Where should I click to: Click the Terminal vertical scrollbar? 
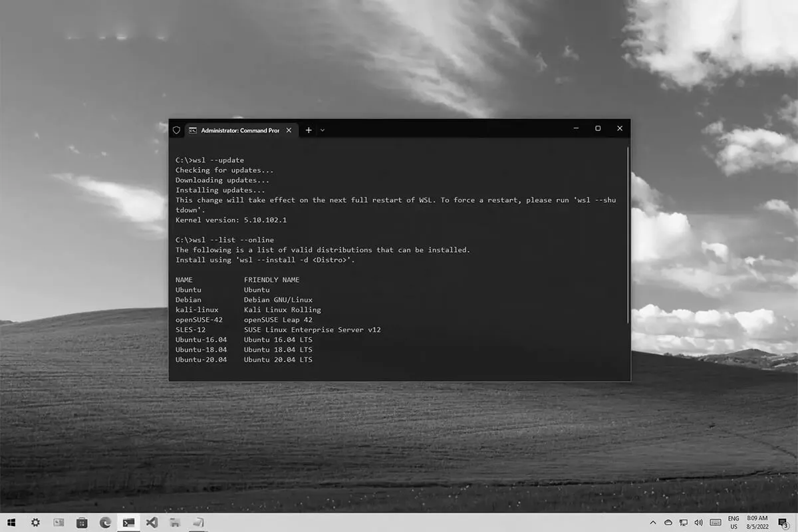628,235
